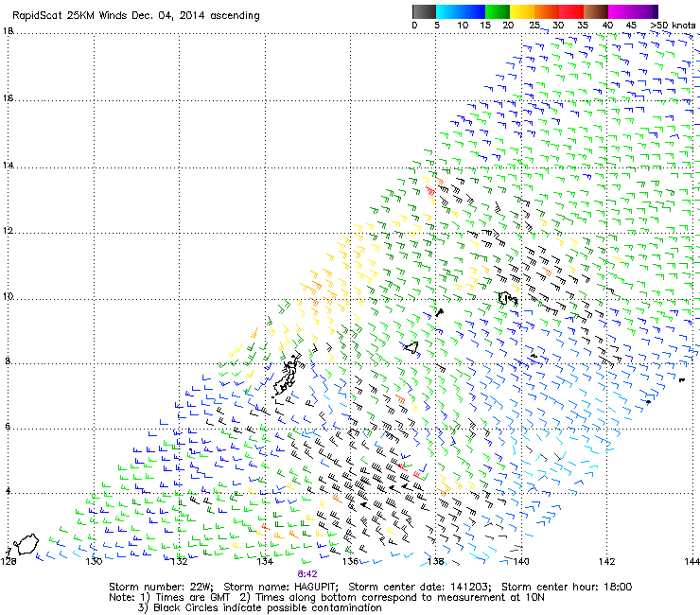Click the small island outline just west of 140
This screenshot has height=615, width=700.
point(508,298)
